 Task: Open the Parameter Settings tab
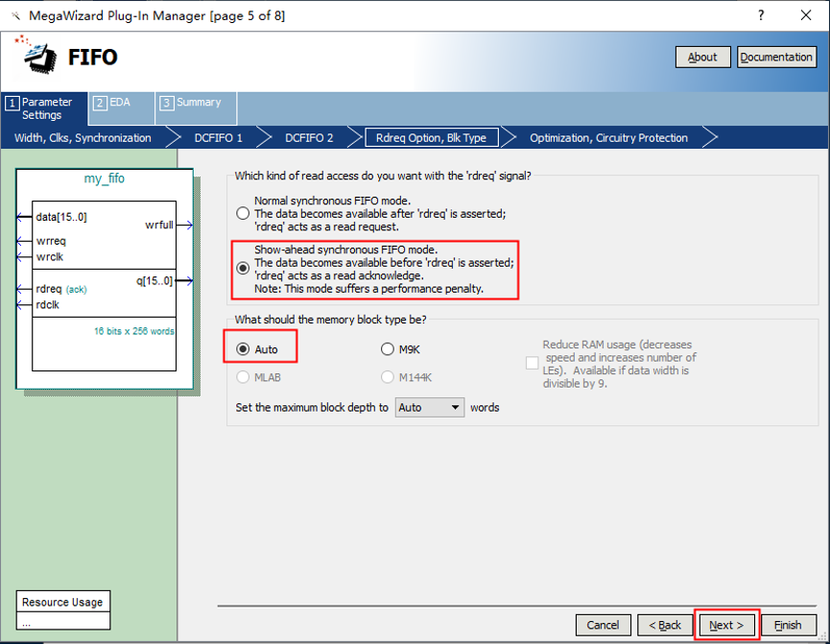[x=42, y=108]
